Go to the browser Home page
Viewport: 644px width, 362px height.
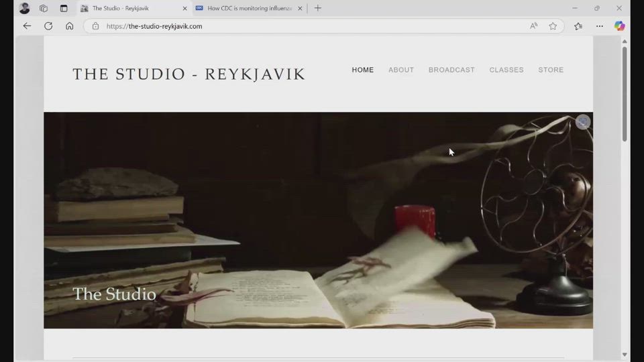click(x=70, y=26)
